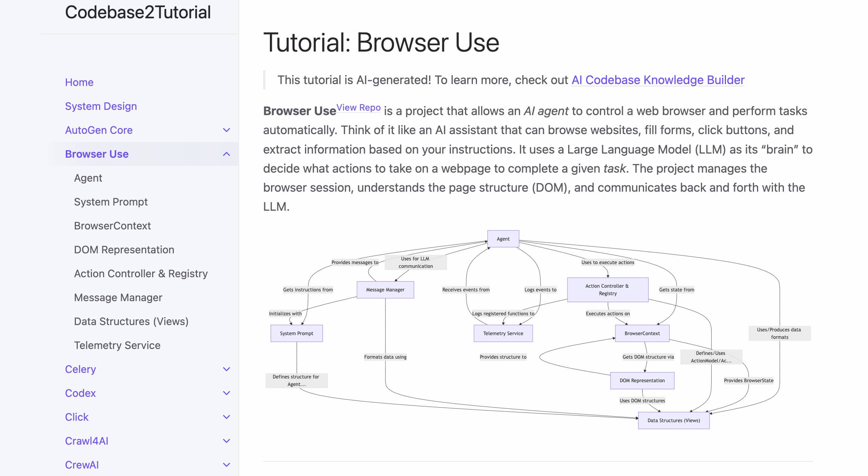868x476 pixels.
Task: Expand the Codex section chevron
Action: click(x=226, y=393)
